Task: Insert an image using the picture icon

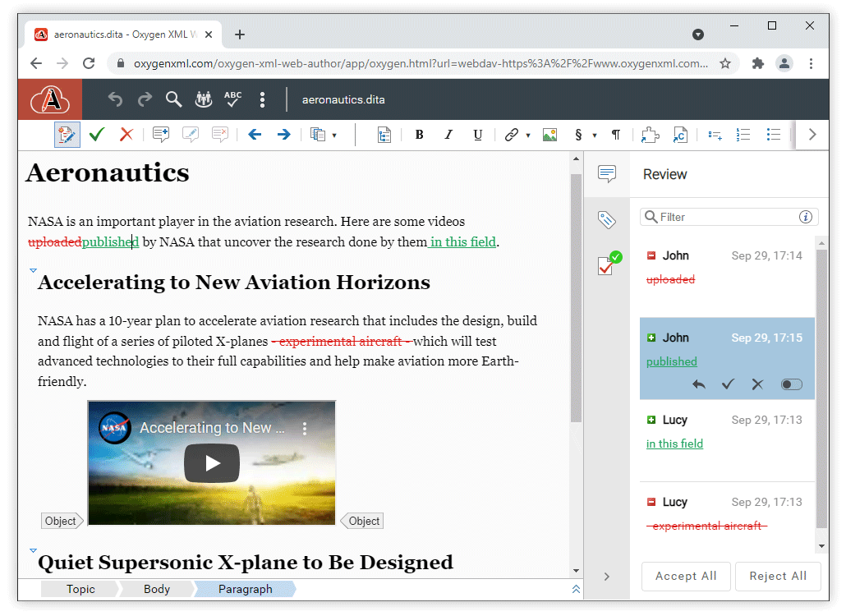Action: (549, 135)
